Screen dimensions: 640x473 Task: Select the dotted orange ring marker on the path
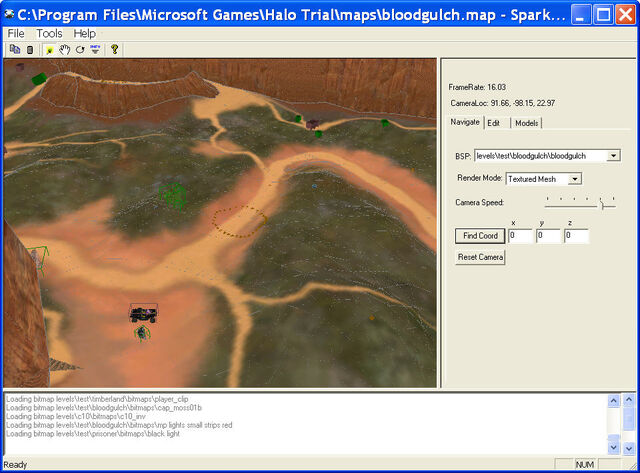[239, 222]
